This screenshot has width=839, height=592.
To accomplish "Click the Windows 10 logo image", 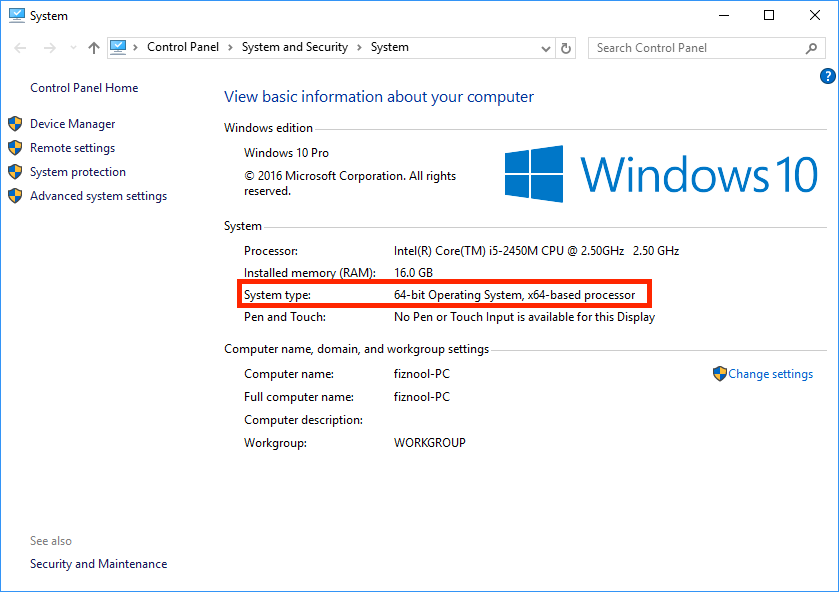I will [x=660, y=172].
